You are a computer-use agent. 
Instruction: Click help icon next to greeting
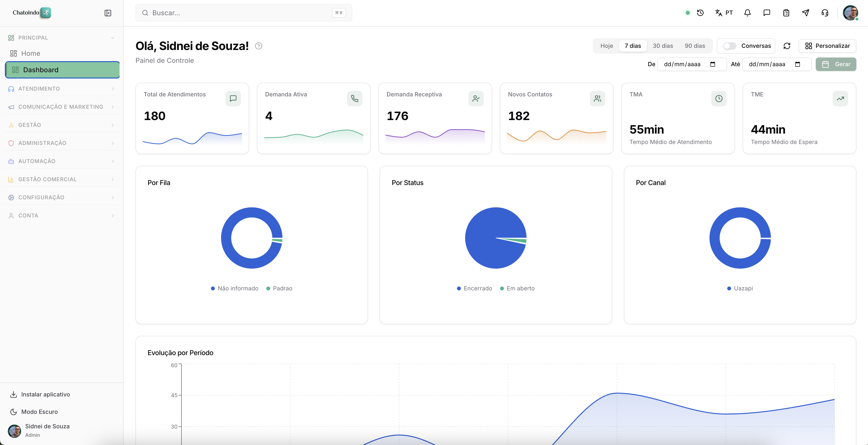[258, 46]
